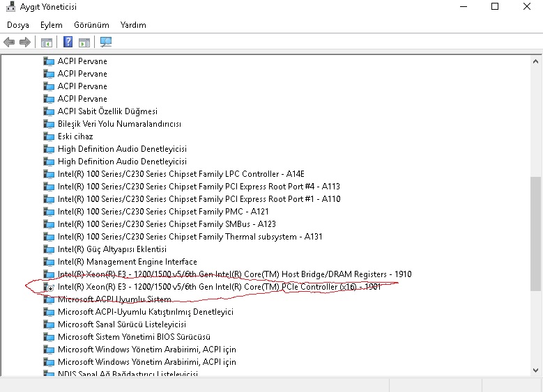Select Intel(R) Güç Altyapısı Eklentisi
Screen dimensions: 543x392
point(112,249)
